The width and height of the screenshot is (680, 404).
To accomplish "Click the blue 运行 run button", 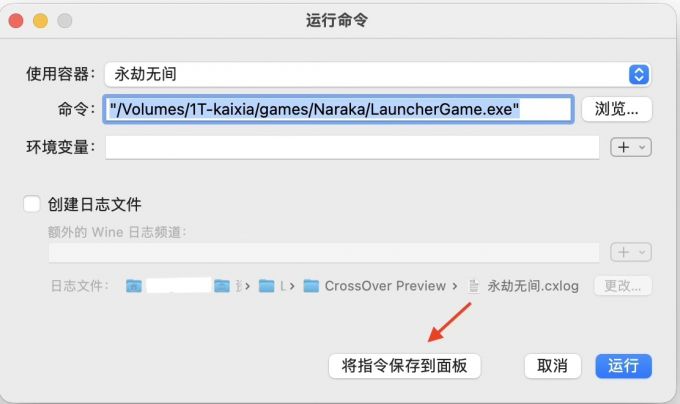I will pyautogui.click(x=623, y=366).
